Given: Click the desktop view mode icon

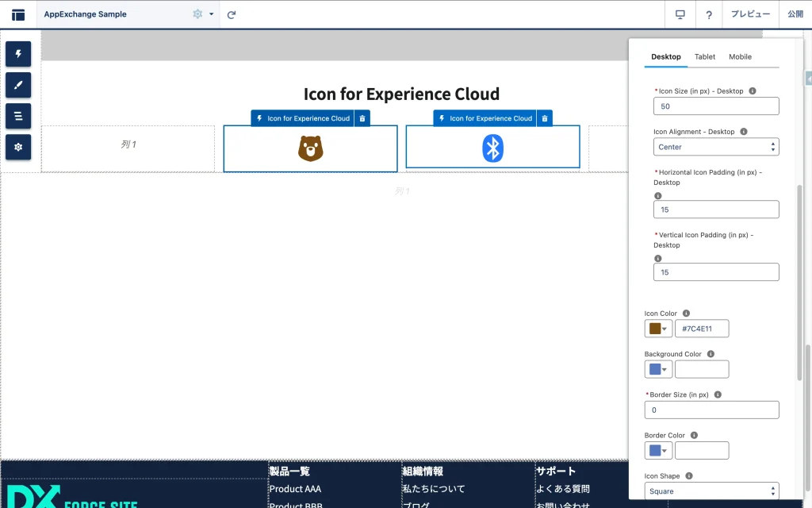Looking at the screenshot, I should click(x=680, y=14).
